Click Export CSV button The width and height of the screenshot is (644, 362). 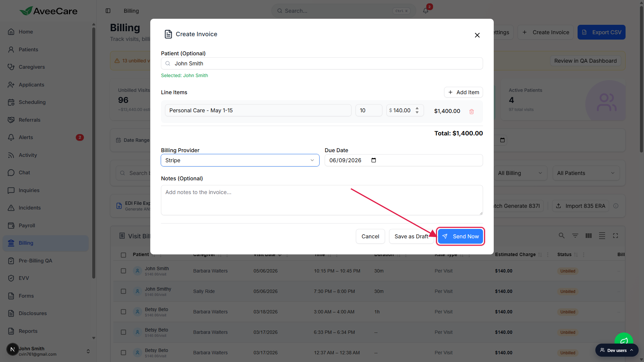point(601,32)
